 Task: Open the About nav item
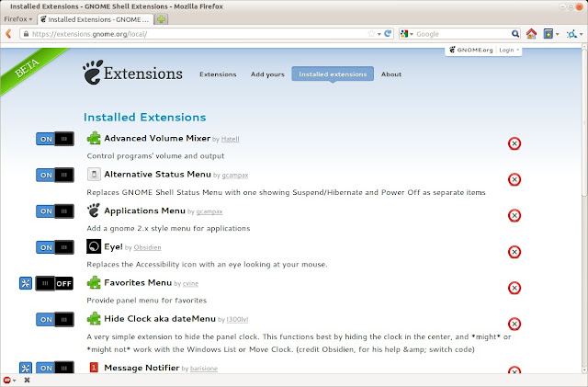[x=391, y=74]
